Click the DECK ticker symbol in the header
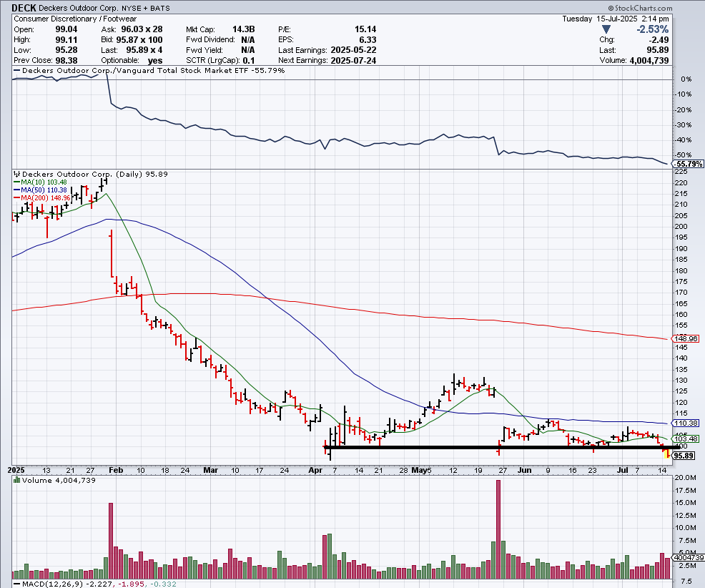This screenshot has width=705, height=588. pyautogui.click(x=24, y=8)
